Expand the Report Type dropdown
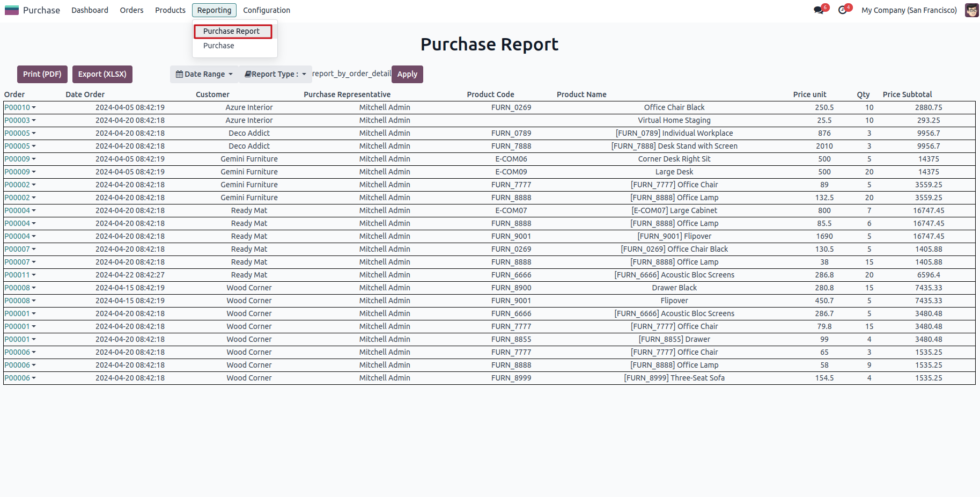This screenshot has height=497, width=980. (275, 75)
